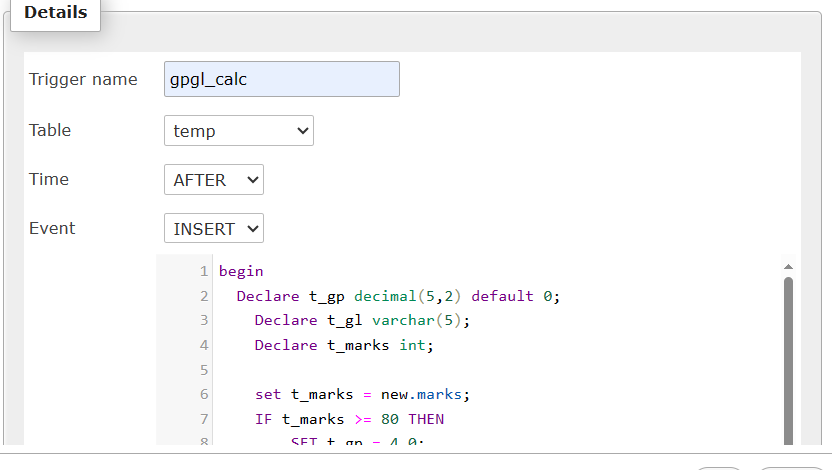Image resolution: width=832 pixels, height=470 pixels.
Task: Click the Trigger name input field
Action: [281, 79]
